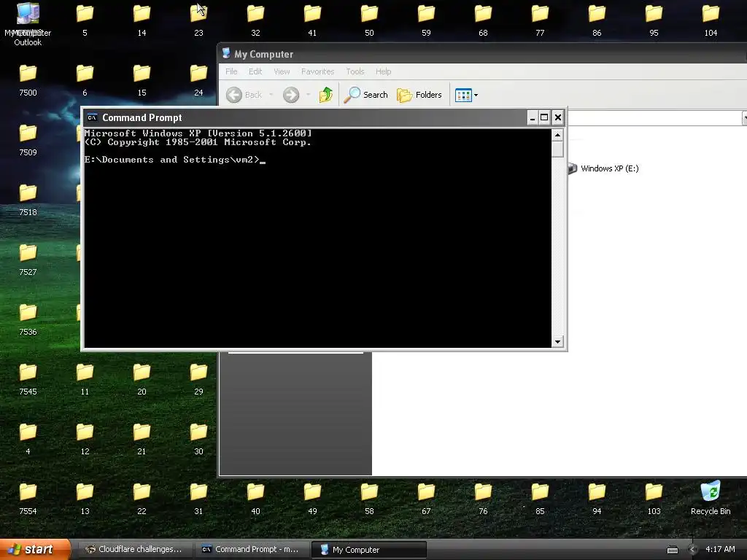Click the Command Prompt scroll up arrow

(x=557, y=135)
